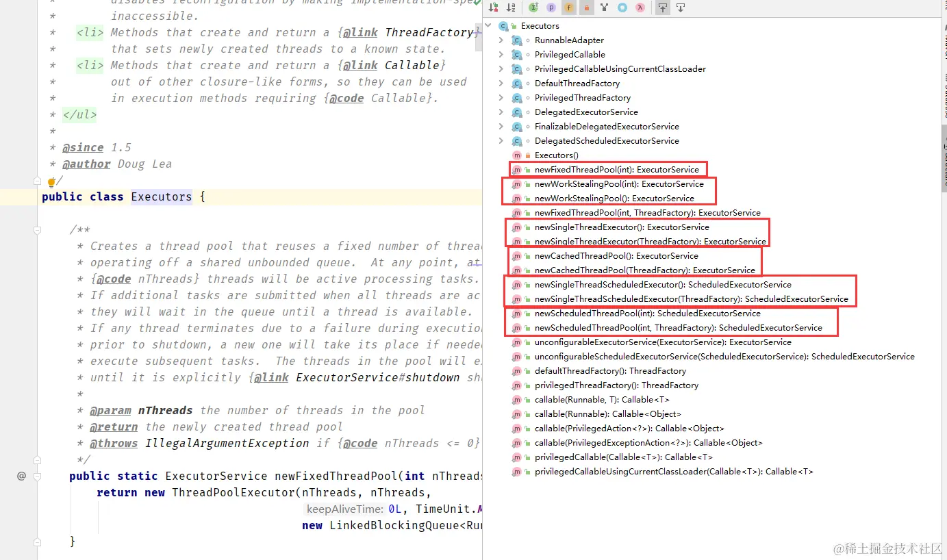This screenshot has width=947, height=560.
Task: Click the constructor icon beside Executors()
Action: click(517, 155)
